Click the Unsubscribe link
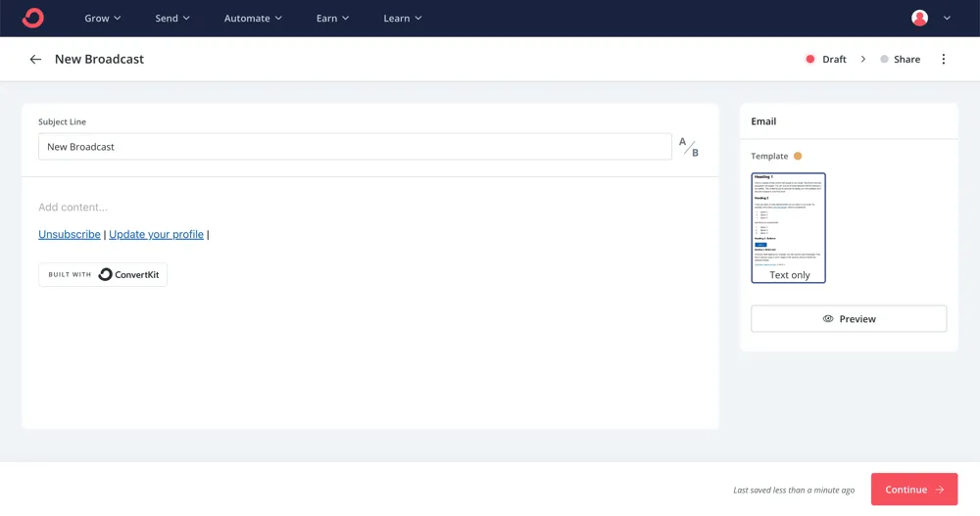Image resolution: width=980 pixels, height=516 pixels. coord(70,235)
